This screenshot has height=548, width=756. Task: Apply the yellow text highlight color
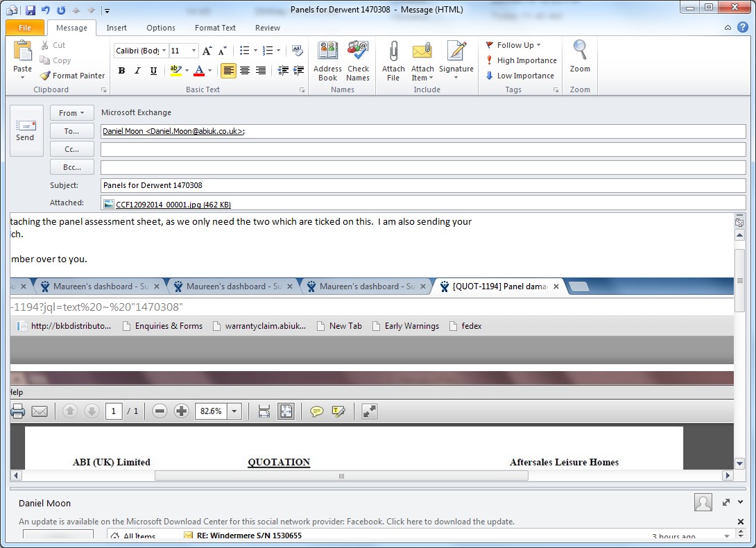176,71
